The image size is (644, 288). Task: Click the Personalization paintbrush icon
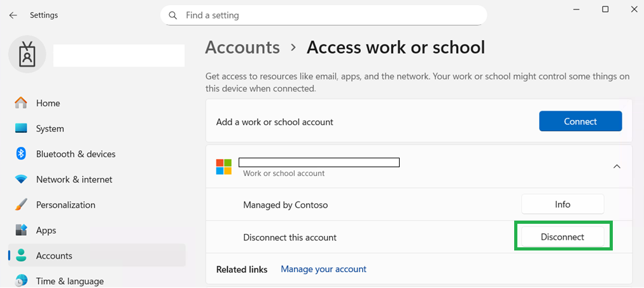pyautogui.click(x=22, y=205)
